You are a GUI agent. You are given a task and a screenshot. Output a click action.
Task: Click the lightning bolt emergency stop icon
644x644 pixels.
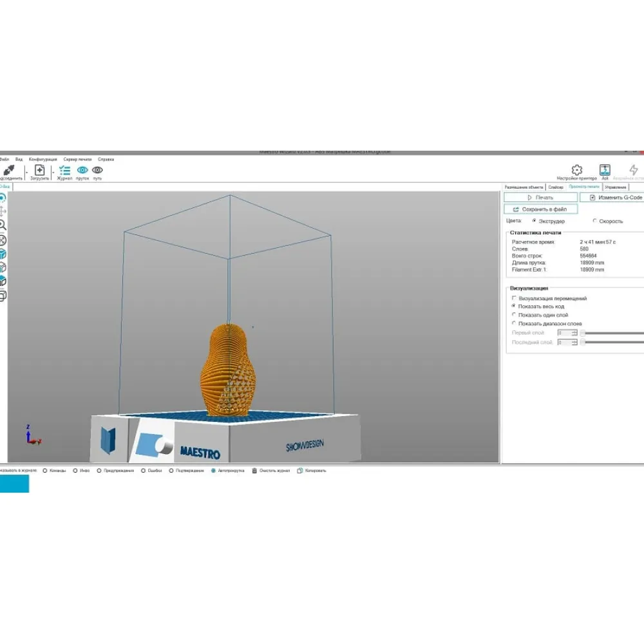633,169
